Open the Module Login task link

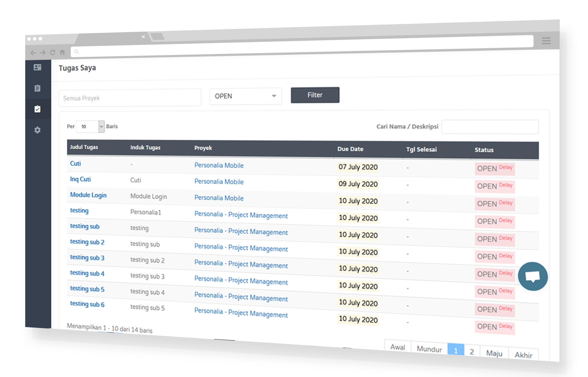[x=88, y=195]
